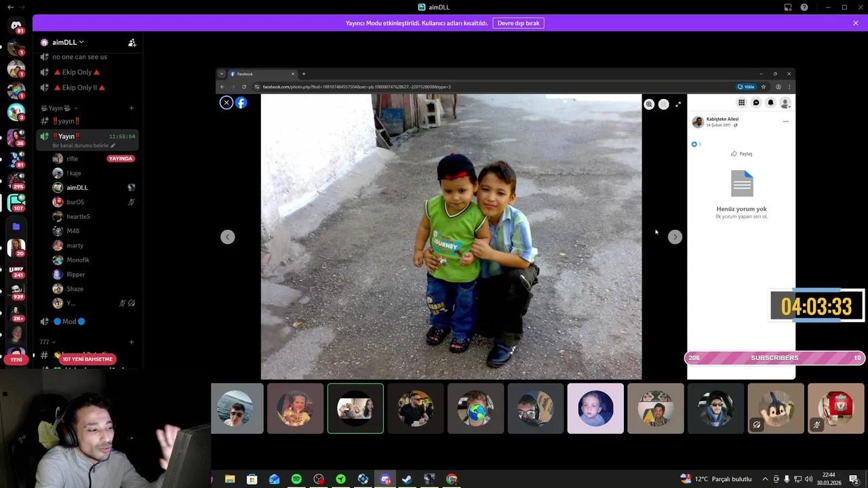
Task: Go to Facebook home logo
Action: [241, 103]
